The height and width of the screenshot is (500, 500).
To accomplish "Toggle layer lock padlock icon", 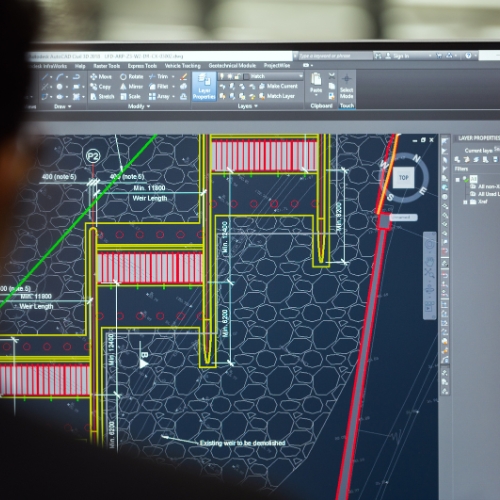I will [237, 76].
